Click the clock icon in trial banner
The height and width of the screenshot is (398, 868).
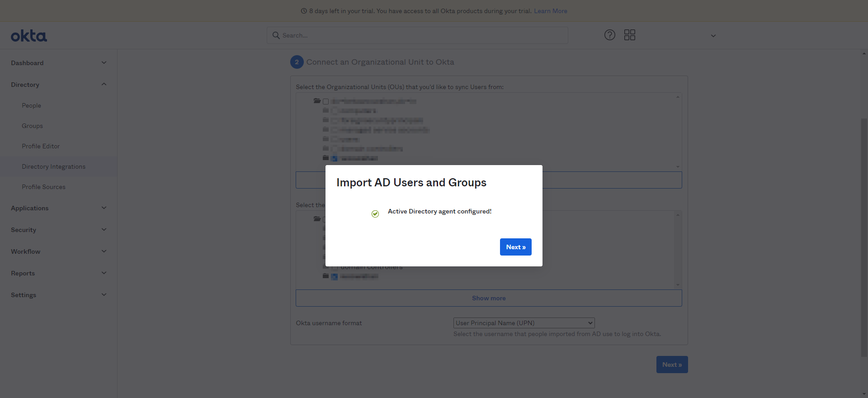coord(304,11)
